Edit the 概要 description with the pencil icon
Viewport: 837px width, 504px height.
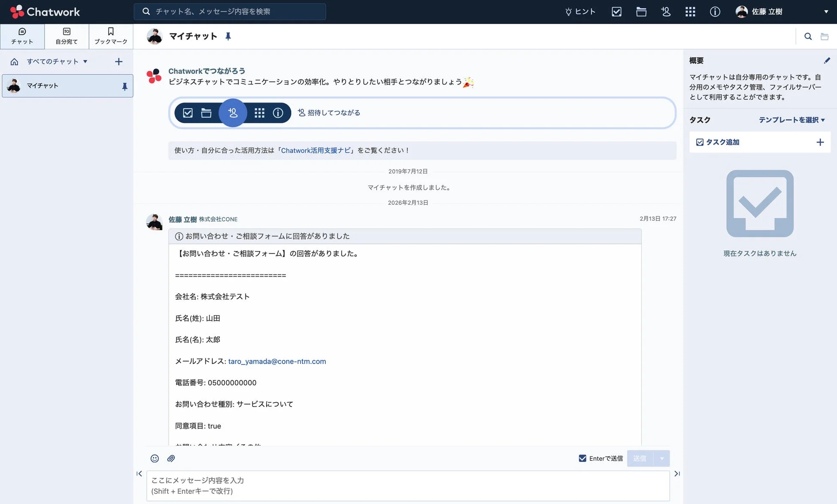[x=828, y=61]
